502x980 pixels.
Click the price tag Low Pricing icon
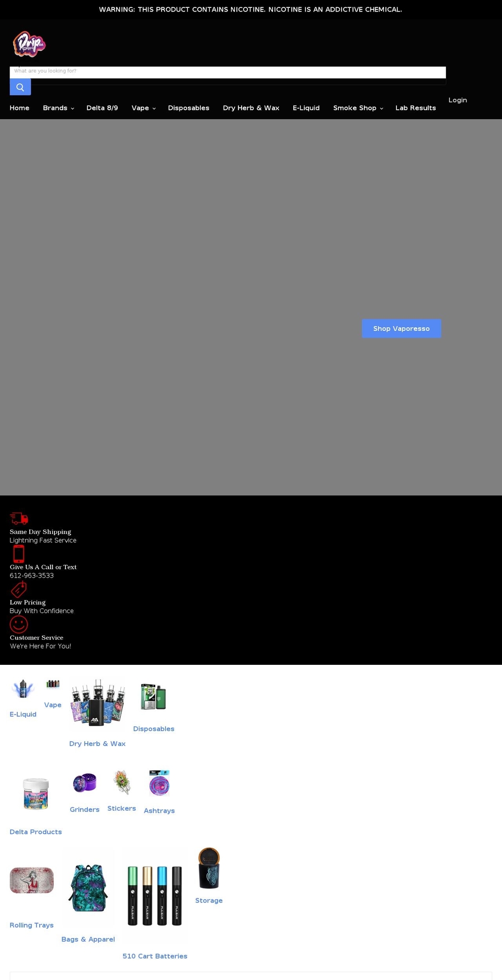point(19,589)
